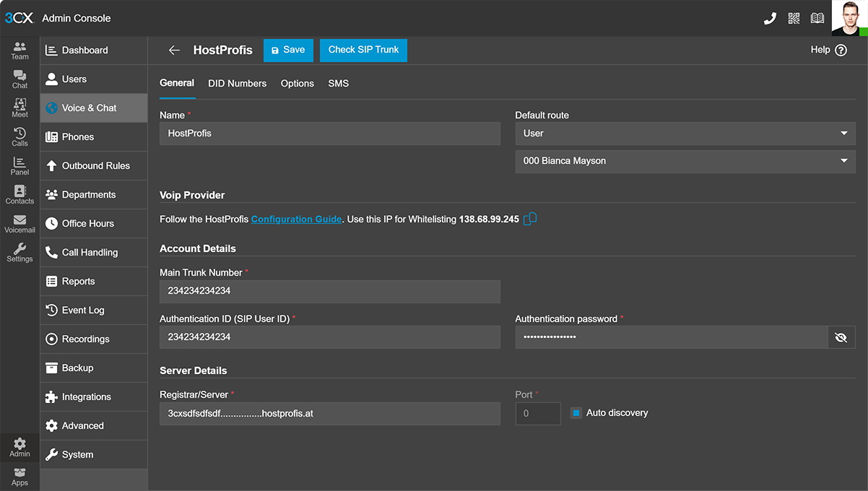Open Call Handling menu item
The image size is (868, 491).
[94, 253]
